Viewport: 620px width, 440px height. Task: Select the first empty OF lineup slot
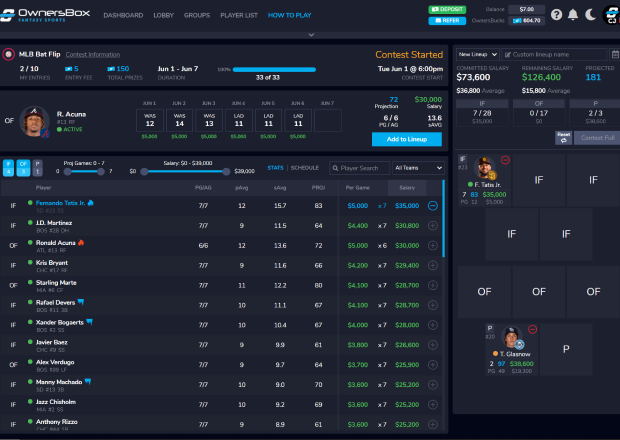(x=484, y=292)
